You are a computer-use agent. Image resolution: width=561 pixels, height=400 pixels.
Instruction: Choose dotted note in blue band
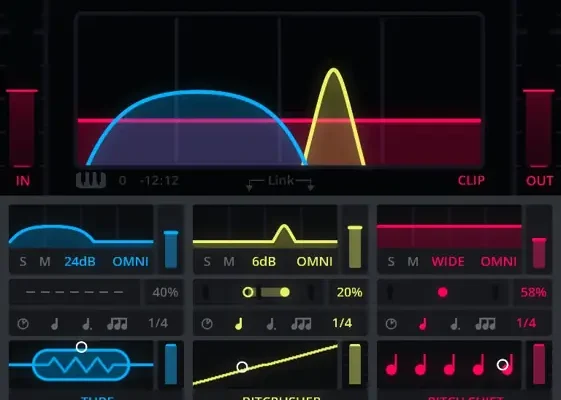point(87,324)
